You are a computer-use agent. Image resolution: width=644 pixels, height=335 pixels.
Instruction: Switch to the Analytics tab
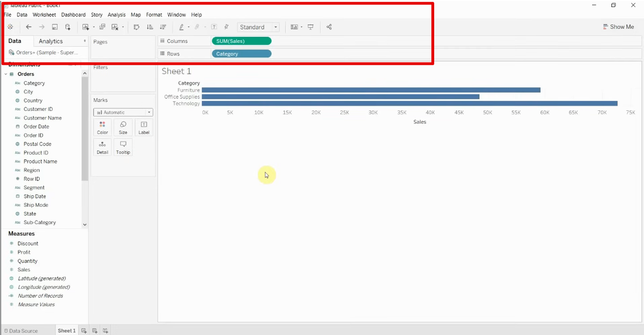[50, 41]
